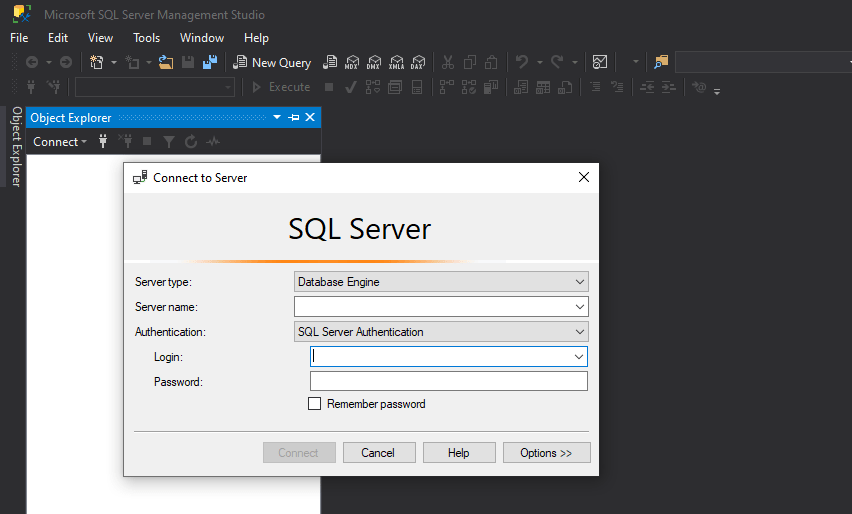Screen dimensions: 852x514
Task: Click the Find in Files folder icon
Action: click(661, 62)
